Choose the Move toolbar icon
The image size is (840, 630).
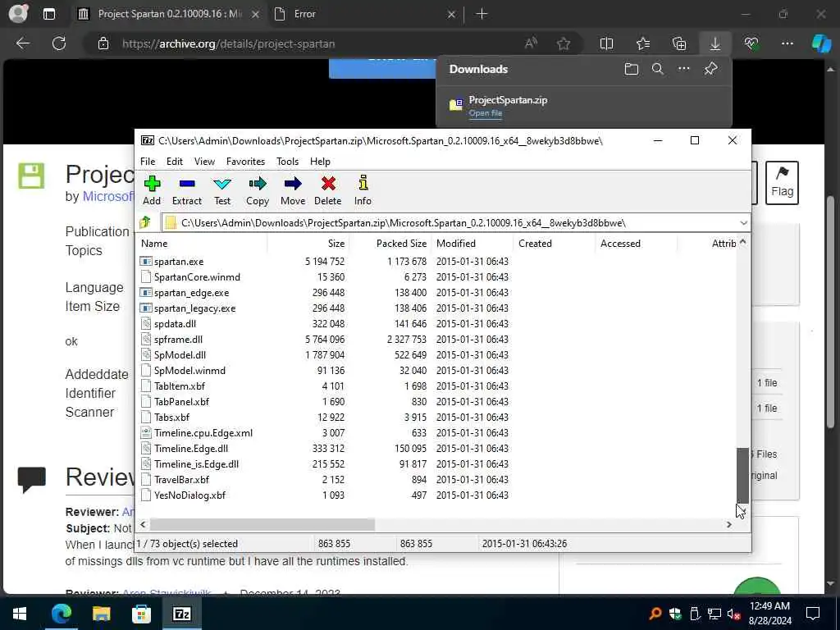pyautogui.click(x=293, y=190)
